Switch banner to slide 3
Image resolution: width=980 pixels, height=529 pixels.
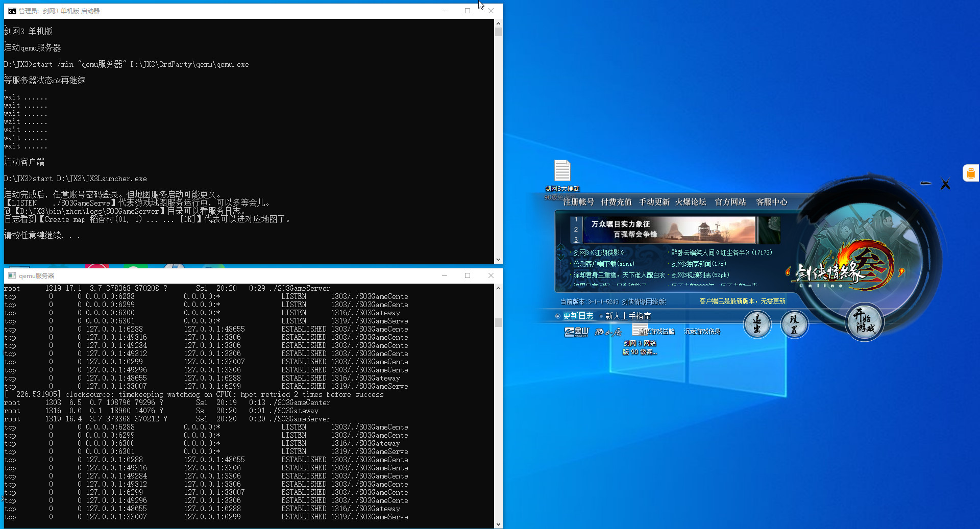(x=576, y=239)
